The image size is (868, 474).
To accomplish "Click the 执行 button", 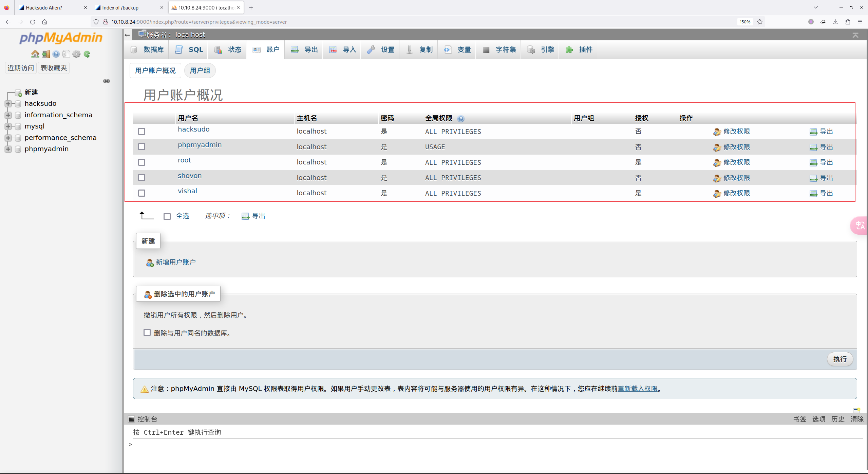I will [x=840, y=359].
